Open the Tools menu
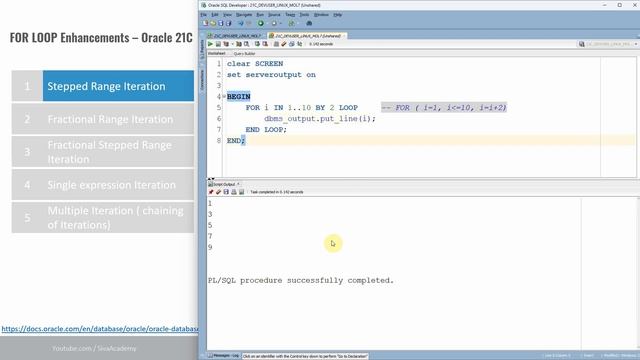Image resolution: width=640 pixels, height=360 pixels. tap(304, 15)
